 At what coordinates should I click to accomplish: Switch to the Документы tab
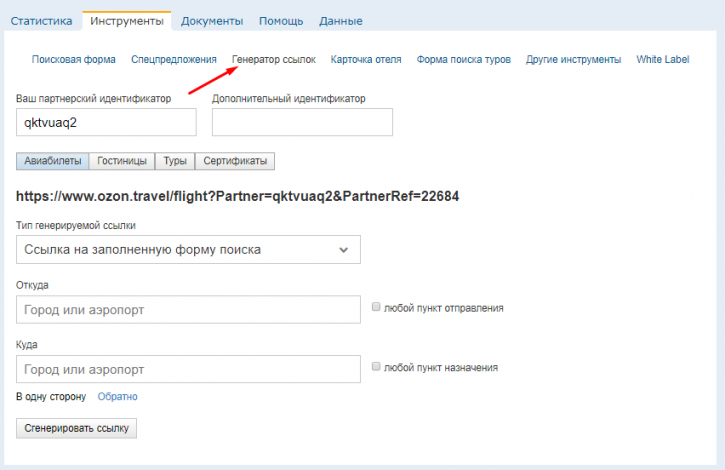(212, 21)
